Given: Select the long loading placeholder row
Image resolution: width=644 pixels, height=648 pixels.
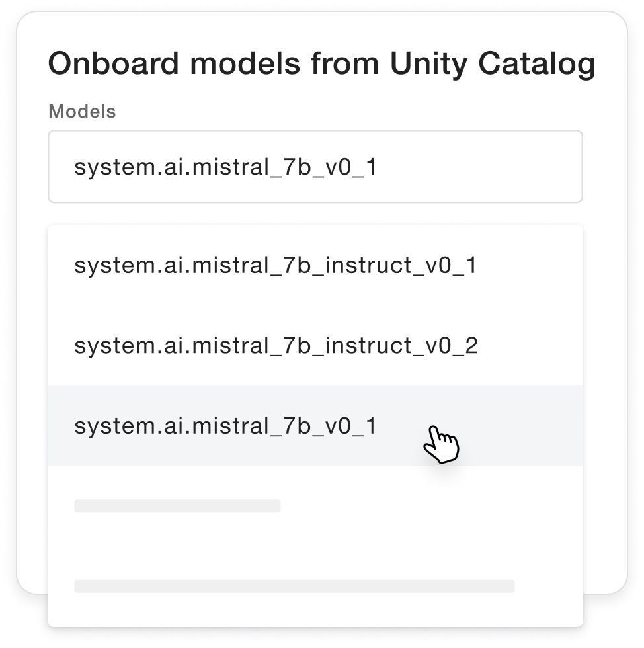Looking at the screenshot, I should pyautogui.click(x=294, y=586).
